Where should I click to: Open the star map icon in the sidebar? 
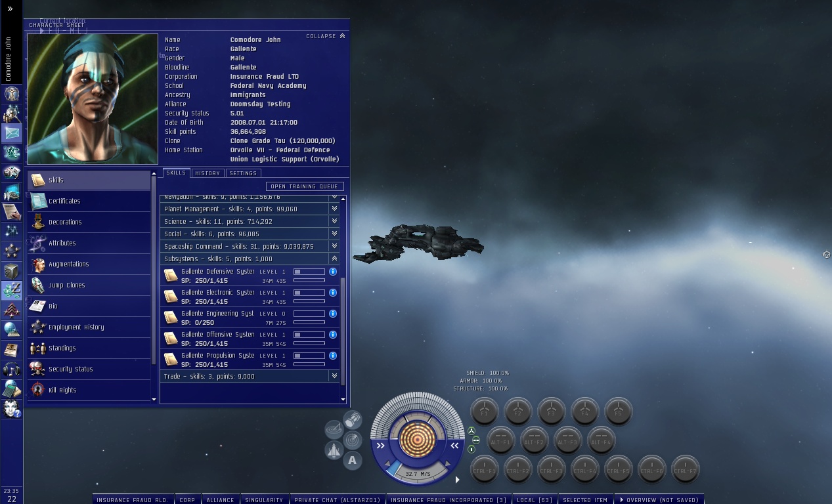coord(11,231)
